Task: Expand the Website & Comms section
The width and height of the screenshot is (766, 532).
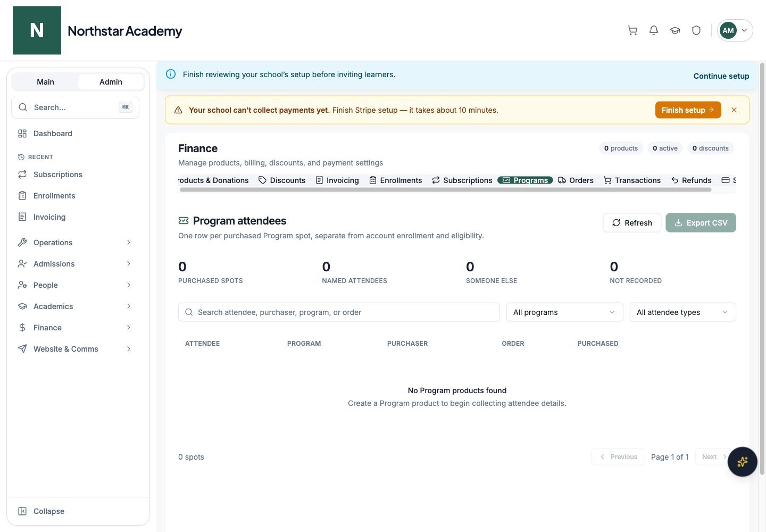Action: pos(75,349)
